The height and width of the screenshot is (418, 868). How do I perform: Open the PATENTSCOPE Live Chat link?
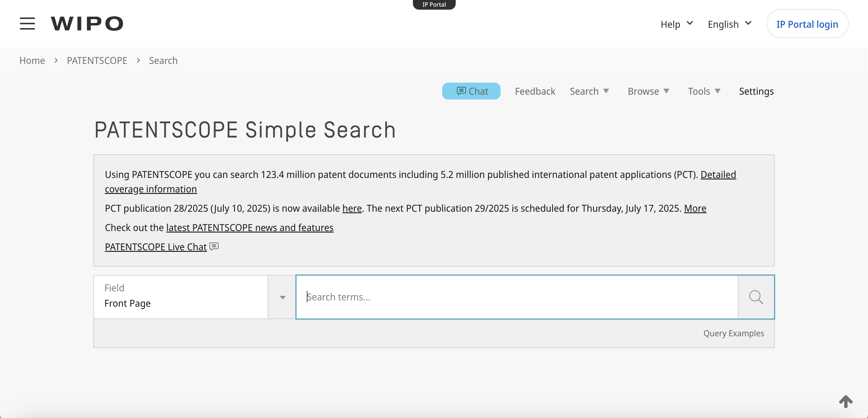point(156,247)
